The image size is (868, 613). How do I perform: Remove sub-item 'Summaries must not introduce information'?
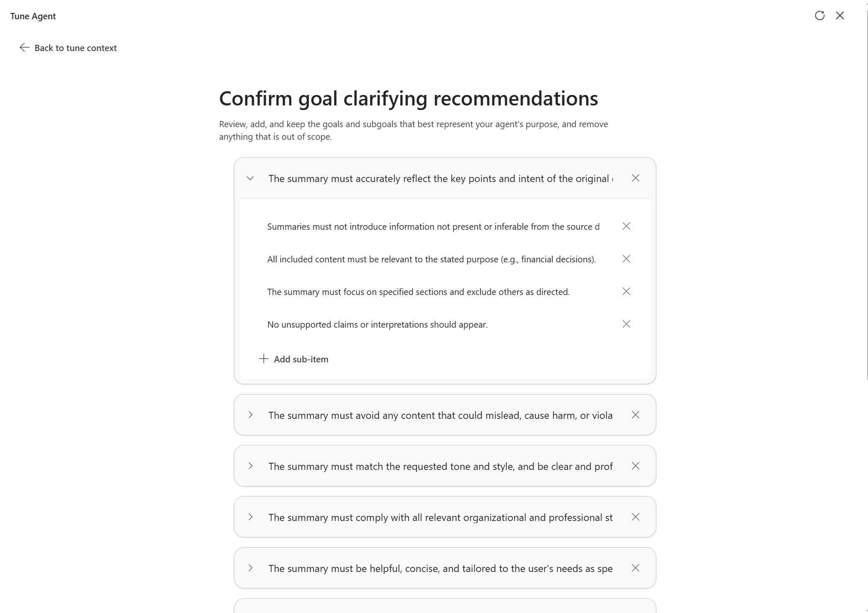pyautogui.click(x=626, y=226)
